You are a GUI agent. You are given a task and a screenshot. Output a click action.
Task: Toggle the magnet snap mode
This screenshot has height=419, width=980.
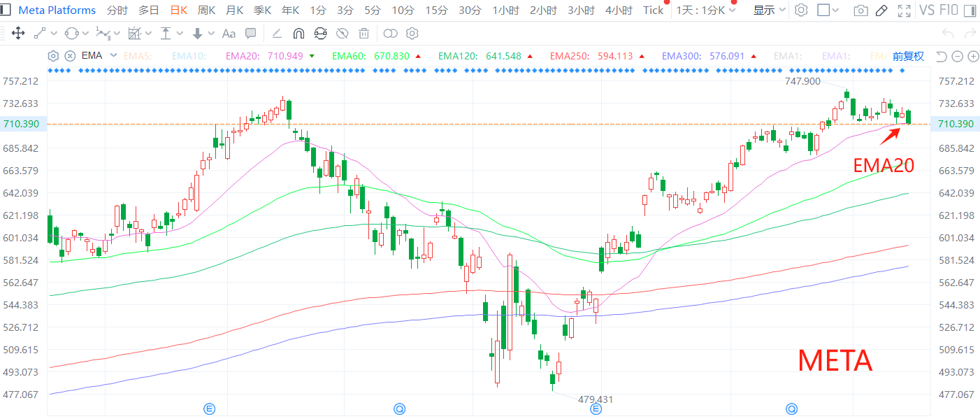pyautogui.click(x=298, y=34)
